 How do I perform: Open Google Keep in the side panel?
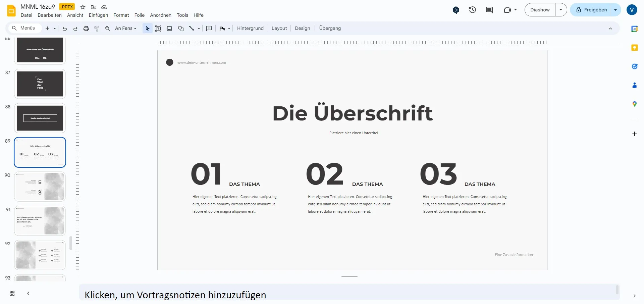click(x=634, y=48)
